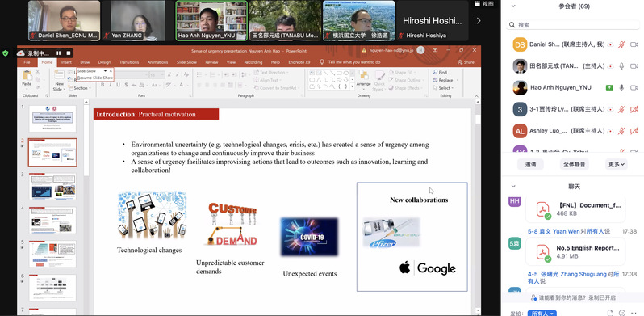This screenshot has height=316, width=644.
Task: Switch to the Transitions tab
Action: [129, 62]
